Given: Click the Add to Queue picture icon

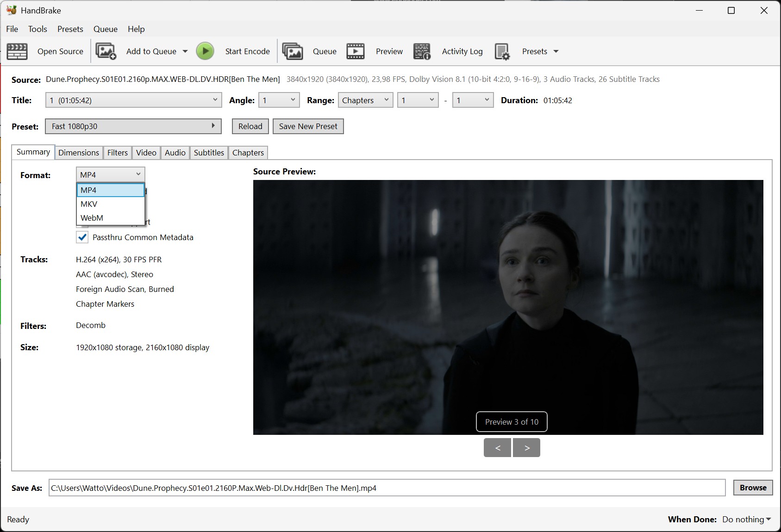Looking at the screenshot, I should [106, 51].
